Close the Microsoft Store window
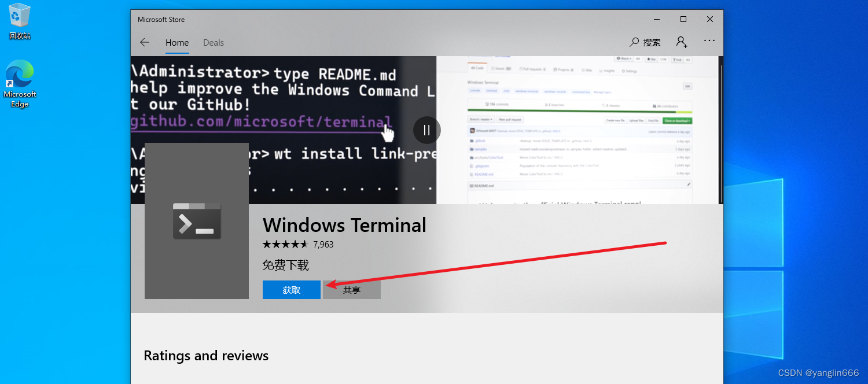Image resolution: width=868 pixels, height=384 pixels. (710, 19)
